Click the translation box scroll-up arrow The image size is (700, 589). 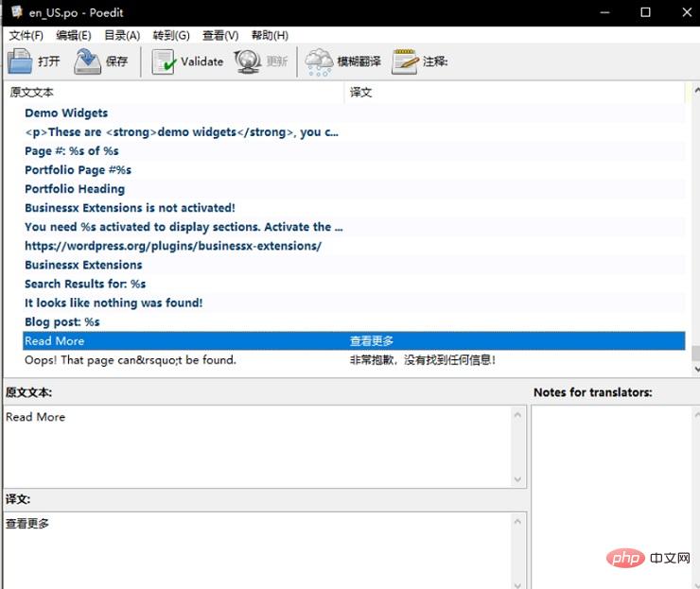pyautogui.click(x=517, y=521)
